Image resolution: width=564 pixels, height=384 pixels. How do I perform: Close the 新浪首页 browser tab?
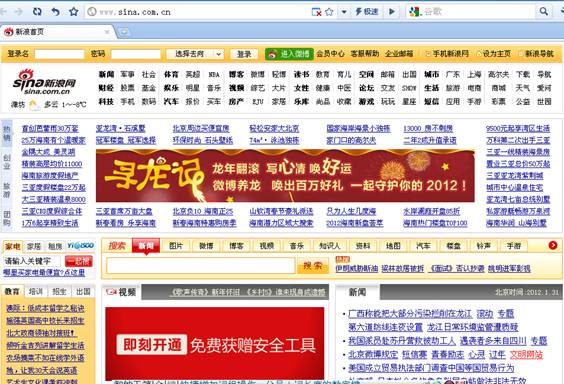107,32
